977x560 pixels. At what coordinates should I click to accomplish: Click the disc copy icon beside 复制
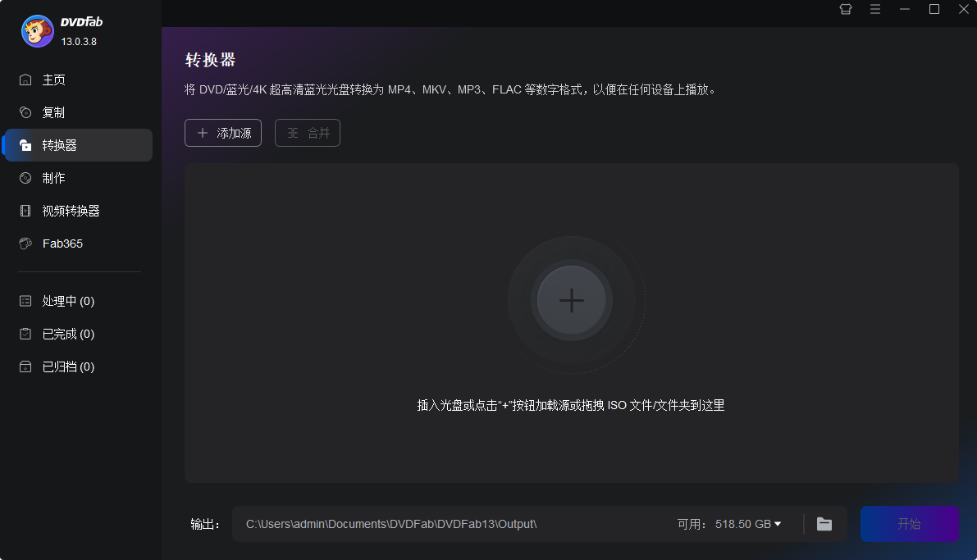[x=25, y=113]
